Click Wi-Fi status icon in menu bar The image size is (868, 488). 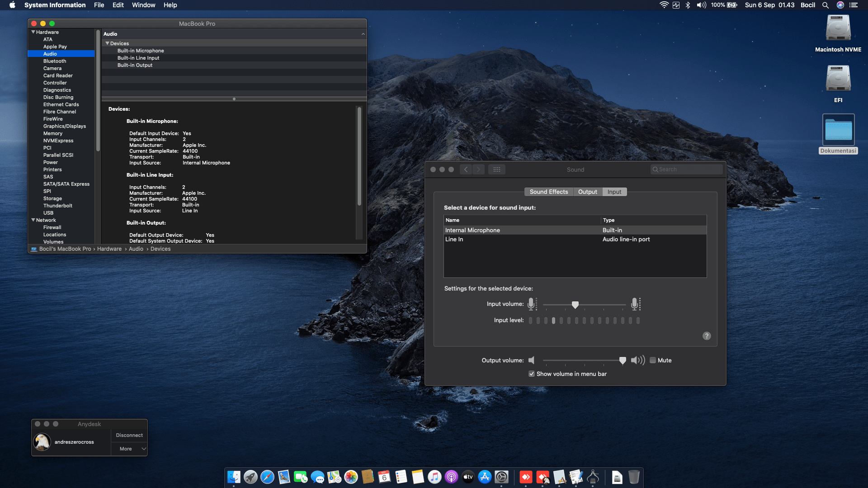point(664,5)
